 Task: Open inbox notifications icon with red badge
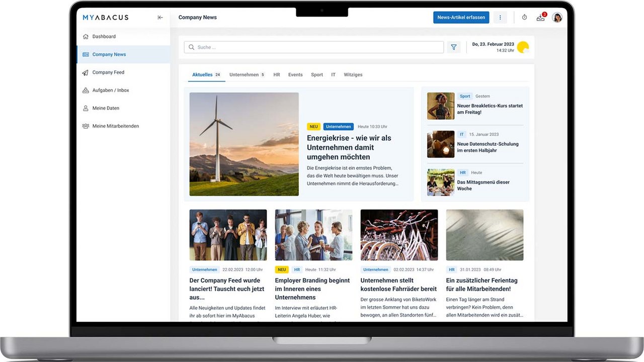[540, 18]
